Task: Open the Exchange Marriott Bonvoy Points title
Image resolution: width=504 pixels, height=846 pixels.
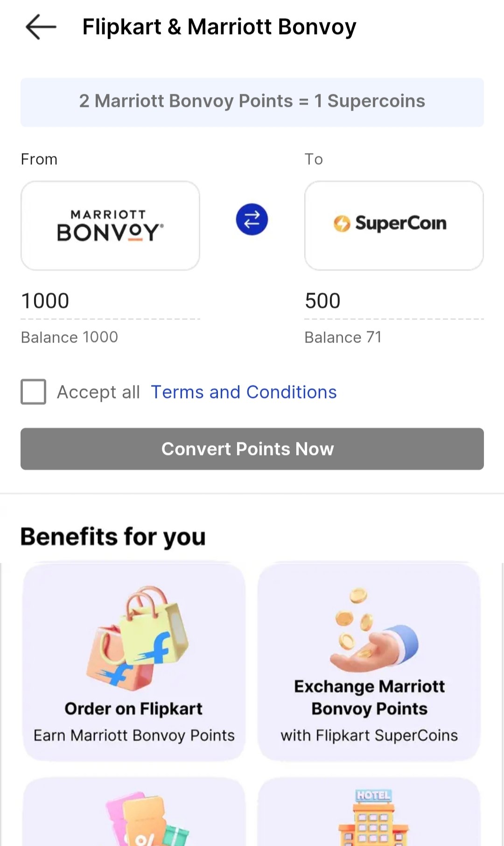Action: [x=369, y=698]
